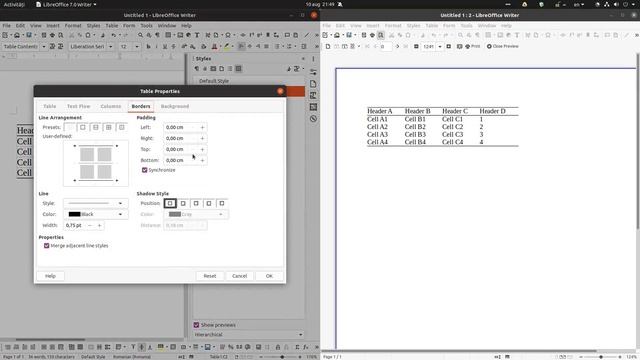Click Bold icon in left Writer window

148,47
